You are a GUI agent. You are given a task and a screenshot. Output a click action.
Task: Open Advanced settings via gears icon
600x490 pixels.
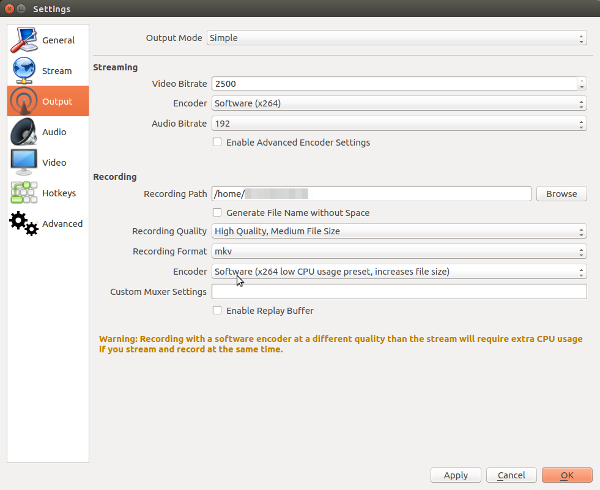tap(25, 223)
